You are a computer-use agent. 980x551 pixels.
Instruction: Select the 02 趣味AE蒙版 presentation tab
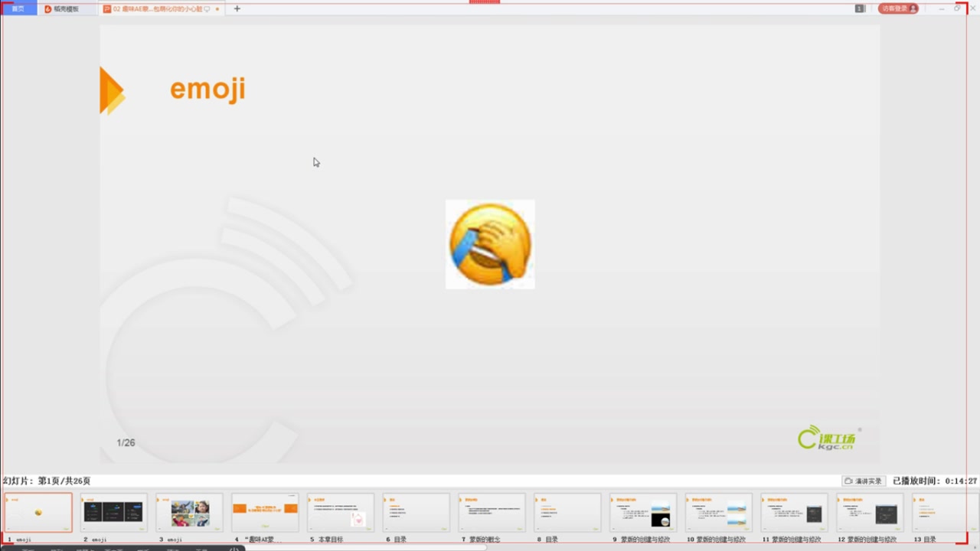click(x=162, y=8)
